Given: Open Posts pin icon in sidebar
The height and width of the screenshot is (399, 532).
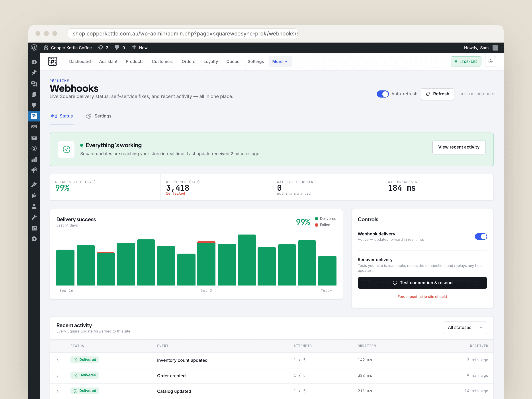Looking at the screenshot, I should pos(34,73).
